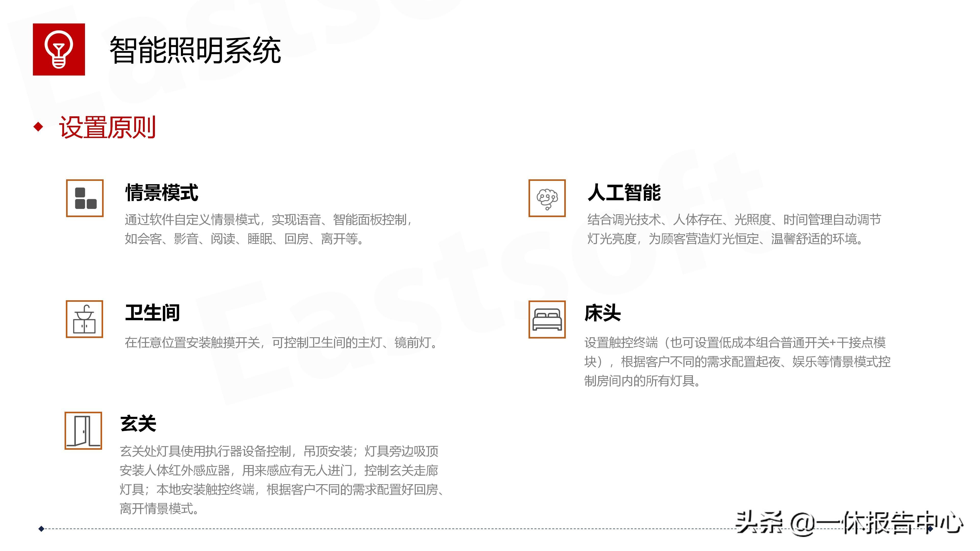The height and width of the screenshot is (551, 980).
Task: Click the 玄关 door icon
Action: click(x=83, y=430)
